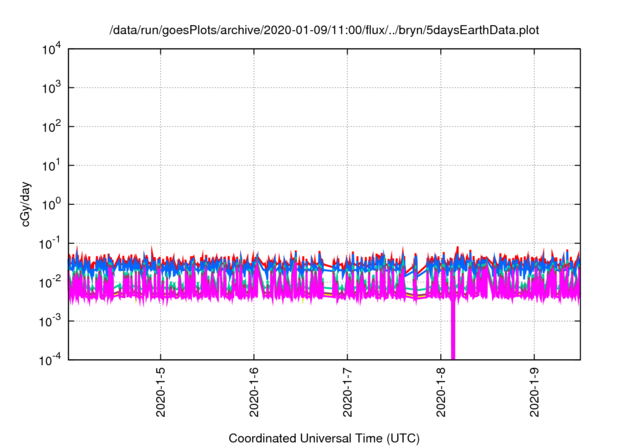This screenshot has height=448, width=640.
Task: Click the 10^-1 y-axis tick label
Action: [x=50, y=244]
